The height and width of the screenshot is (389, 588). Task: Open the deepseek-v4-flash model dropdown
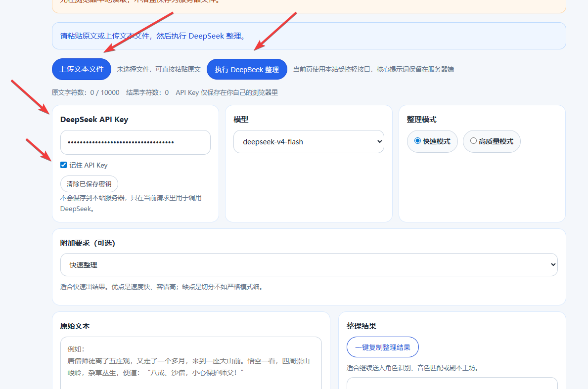click(309, 142)
